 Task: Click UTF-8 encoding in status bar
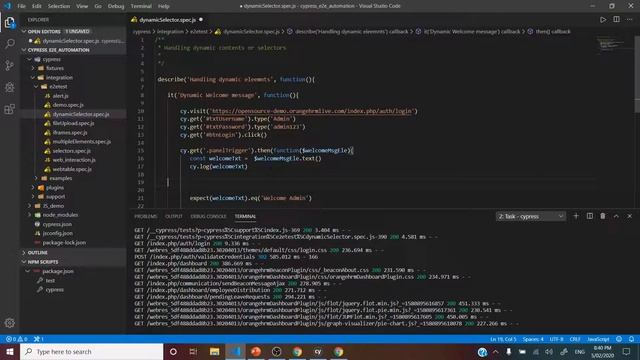(556, 339)
